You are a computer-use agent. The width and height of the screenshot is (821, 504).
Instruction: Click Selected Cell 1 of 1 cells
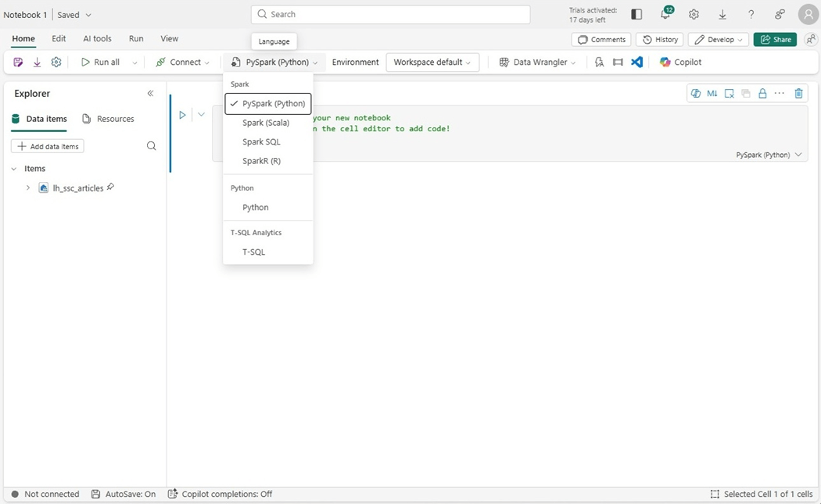click(x=762, y=494)
